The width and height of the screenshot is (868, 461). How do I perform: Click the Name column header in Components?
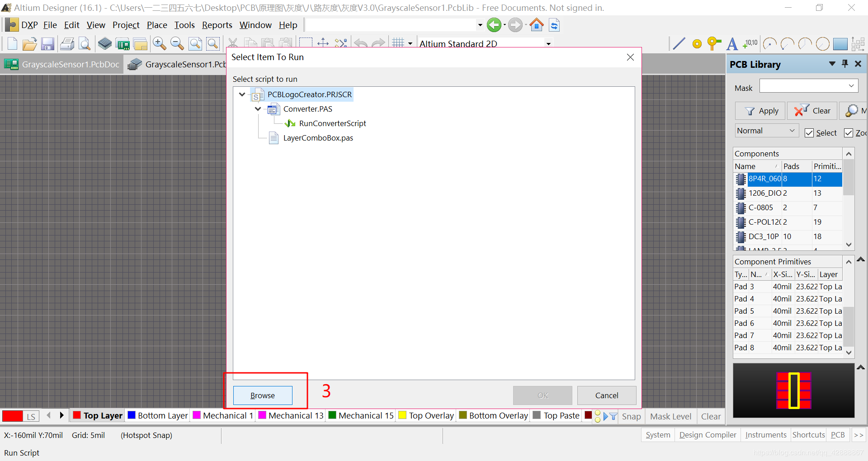pyautogui.click(x=757, y=166)
